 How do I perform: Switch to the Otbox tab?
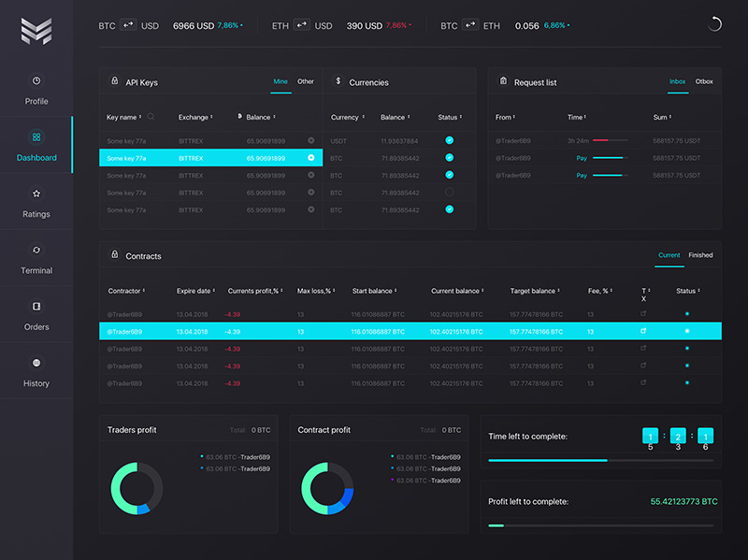pos(704,82)
